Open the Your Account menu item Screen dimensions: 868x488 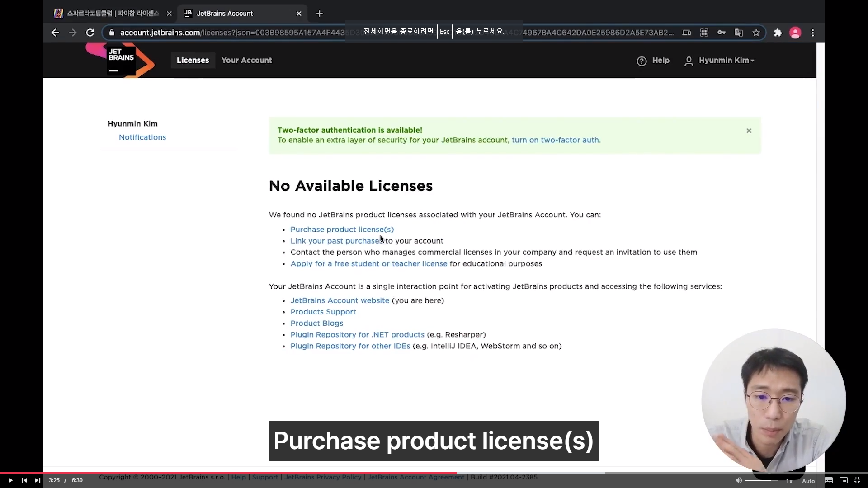246,60
